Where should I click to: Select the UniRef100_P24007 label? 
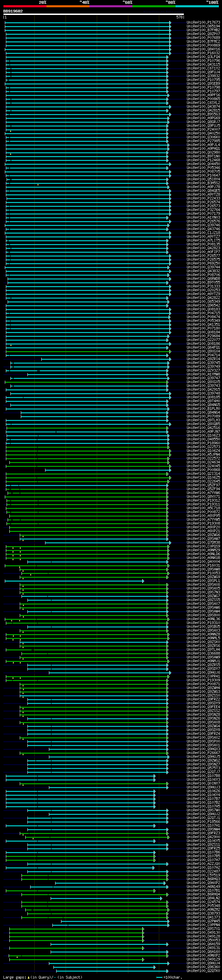(x=203, y=129)
